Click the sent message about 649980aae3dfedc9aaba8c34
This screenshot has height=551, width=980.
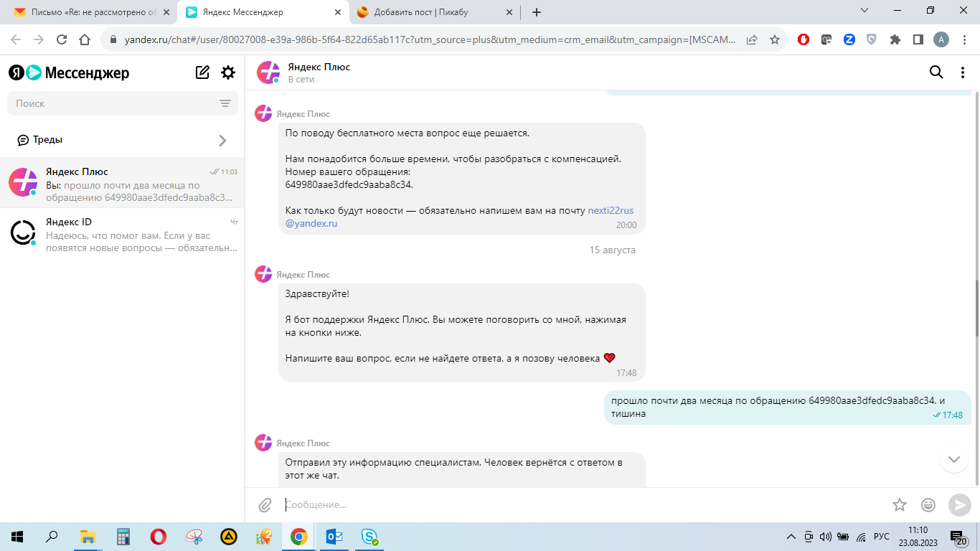tap(788, 408)
